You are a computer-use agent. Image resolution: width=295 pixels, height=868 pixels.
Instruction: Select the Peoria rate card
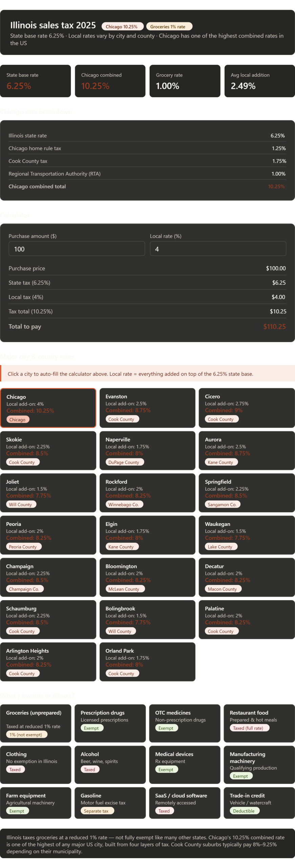pos(48,535)
